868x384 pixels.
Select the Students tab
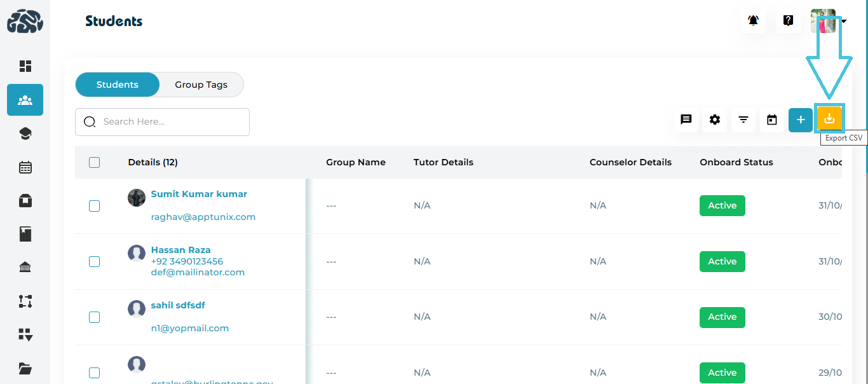pos(118,85)
